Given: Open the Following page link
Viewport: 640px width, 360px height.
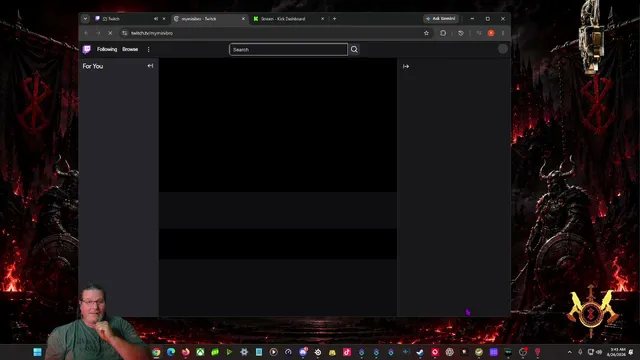Looking at the screenshot, I should [107, 49].
